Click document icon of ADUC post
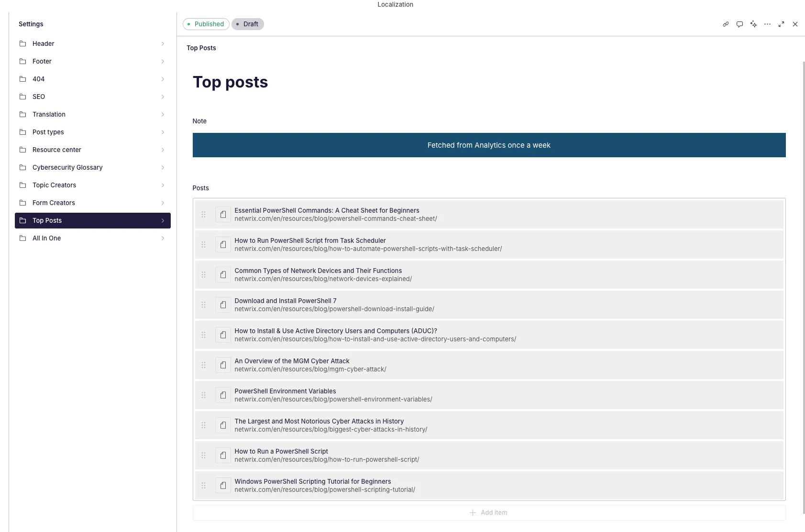This screenshot has width=805, height=532. click(x=223, y=335)
